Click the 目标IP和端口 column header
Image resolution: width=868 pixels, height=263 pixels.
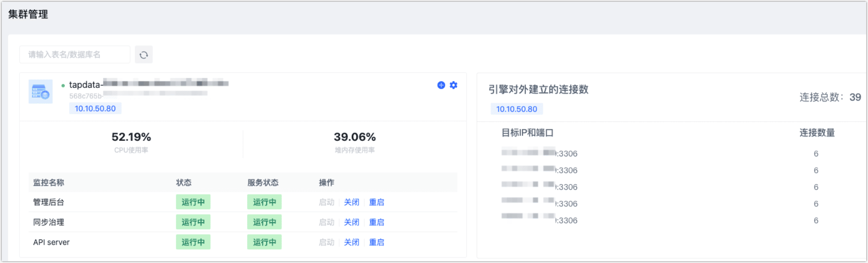click(x=528, y=133)
